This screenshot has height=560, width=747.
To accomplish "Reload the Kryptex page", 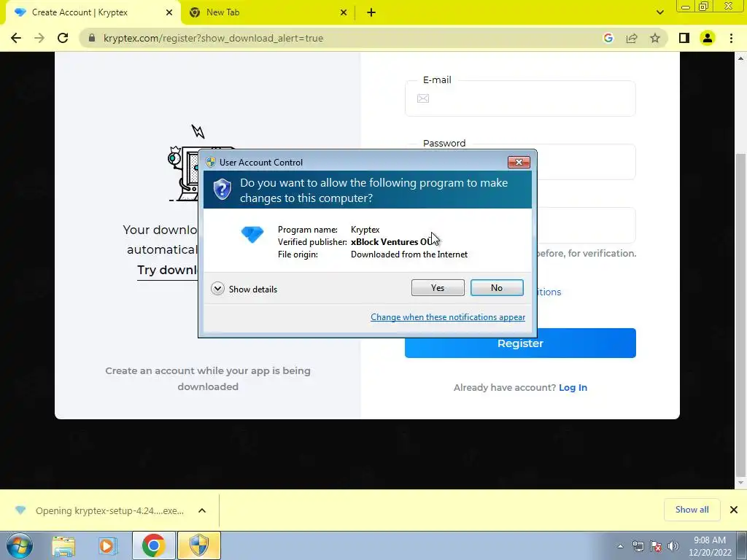I will [x=63, y=38].
